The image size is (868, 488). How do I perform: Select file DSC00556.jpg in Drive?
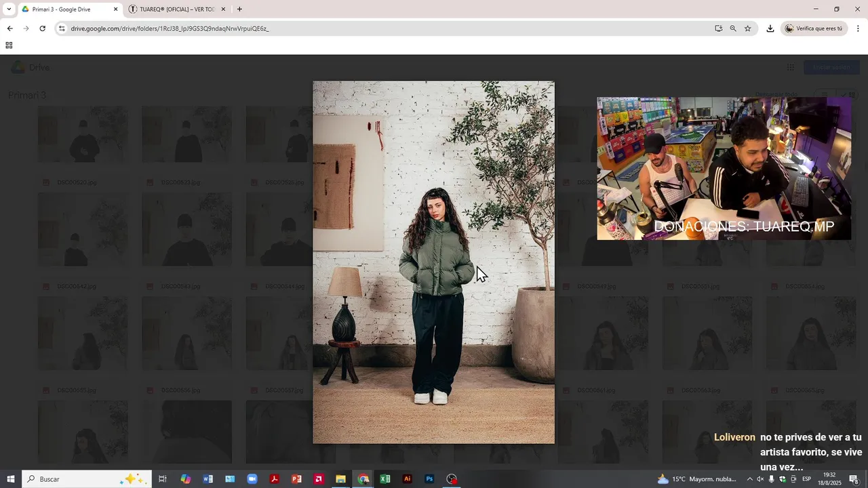(180, 390)
